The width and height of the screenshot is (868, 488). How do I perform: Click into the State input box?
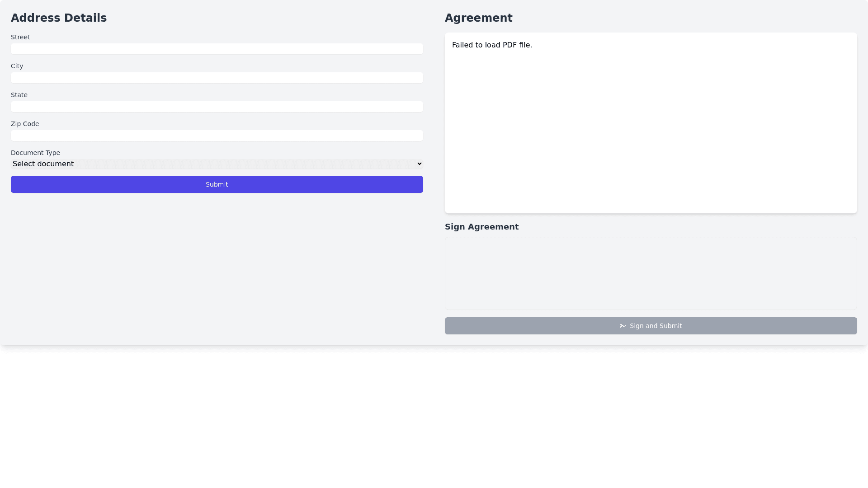coord(217,107)
